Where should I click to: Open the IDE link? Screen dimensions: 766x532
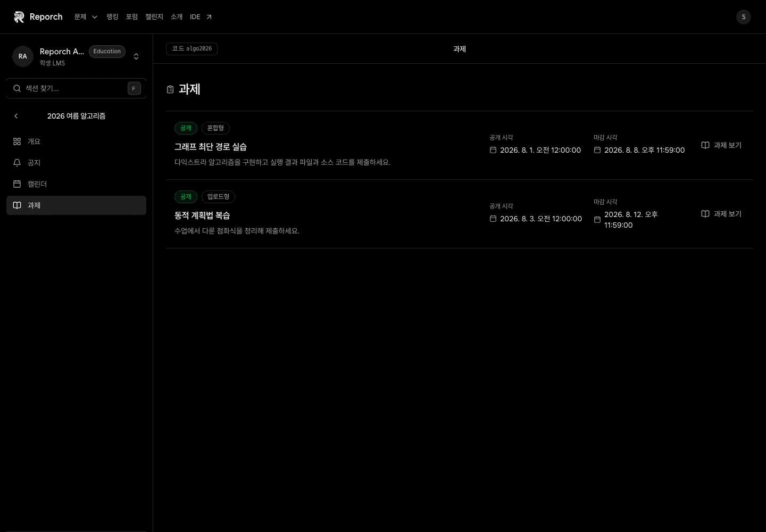point(201,17)
